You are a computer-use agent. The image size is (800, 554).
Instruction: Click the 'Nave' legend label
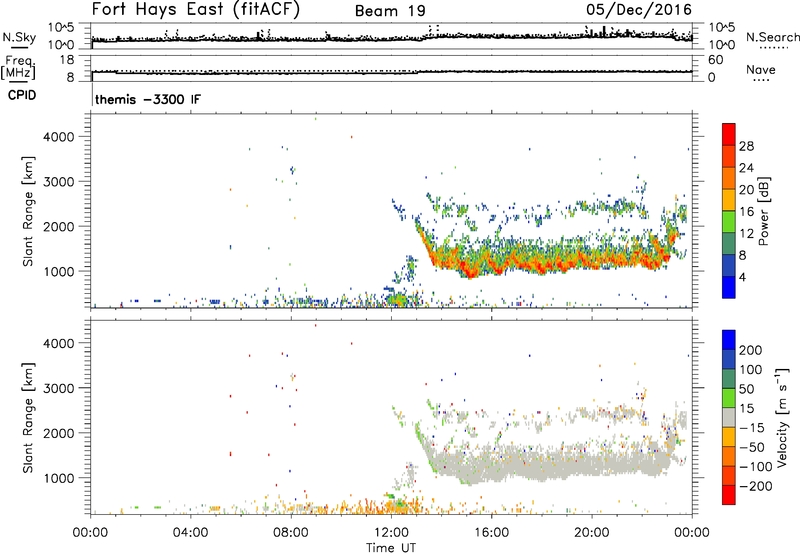761,69
